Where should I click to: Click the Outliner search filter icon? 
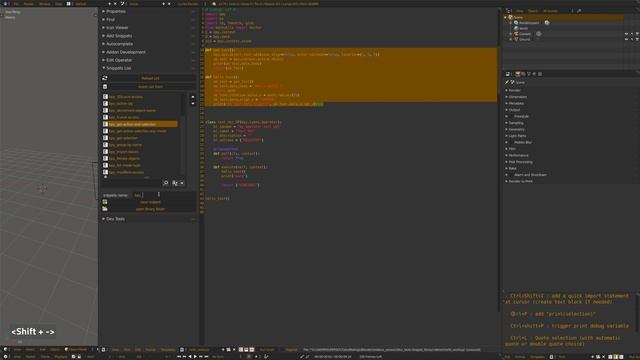[579, 11]
